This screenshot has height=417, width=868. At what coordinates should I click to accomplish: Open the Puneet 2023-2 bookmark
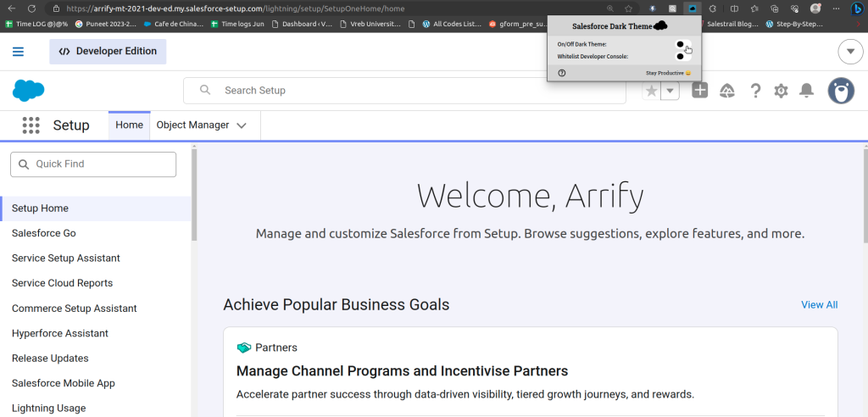[106, 24]
